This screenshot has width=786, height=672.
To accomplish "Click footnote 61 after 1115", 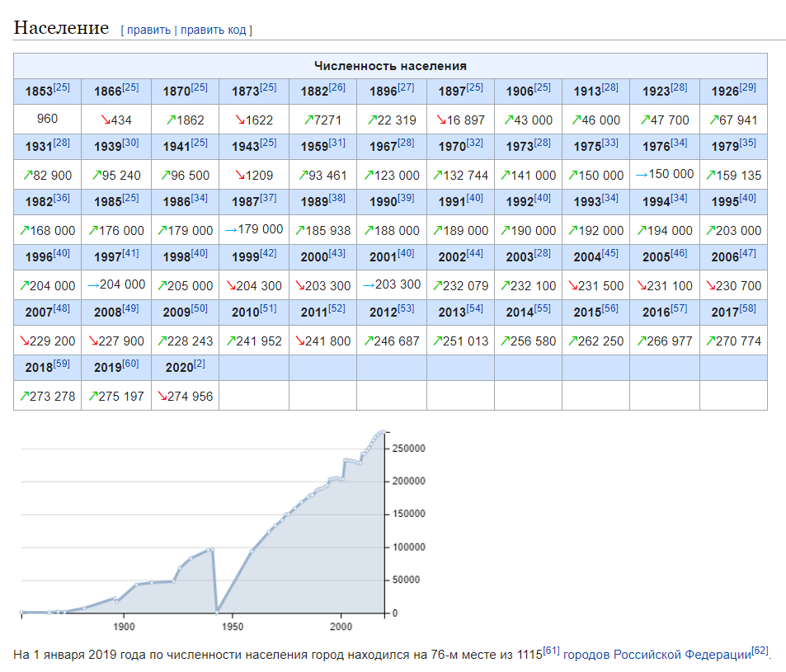I will [552, 651].
